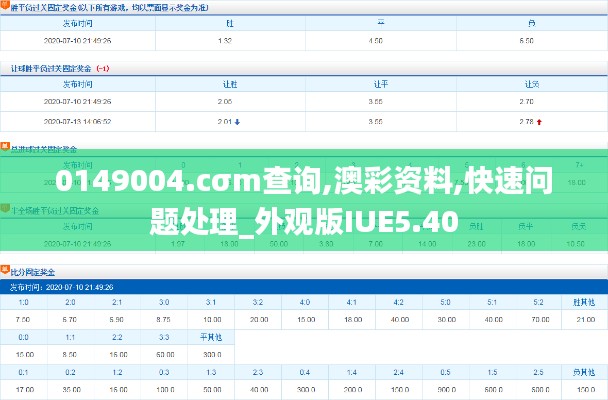
Task: Click the 60.00 odds under 3:3
Action: (x=165, y=355)
